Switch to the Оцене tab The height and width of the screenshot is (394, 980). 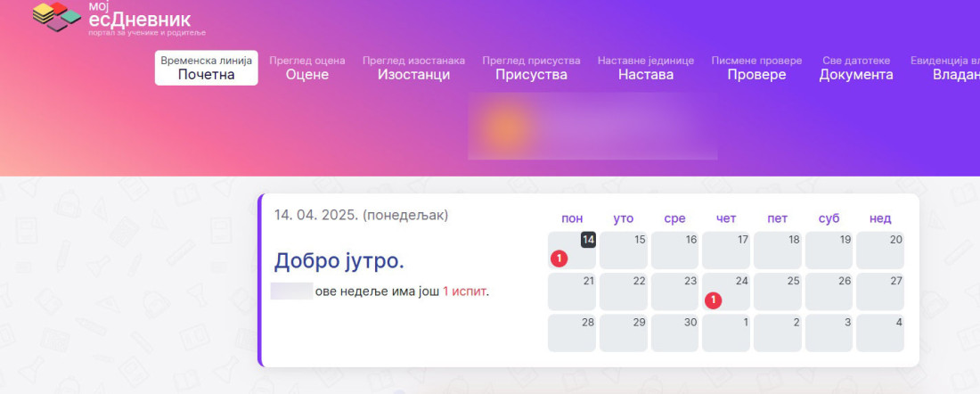(307, 68)
